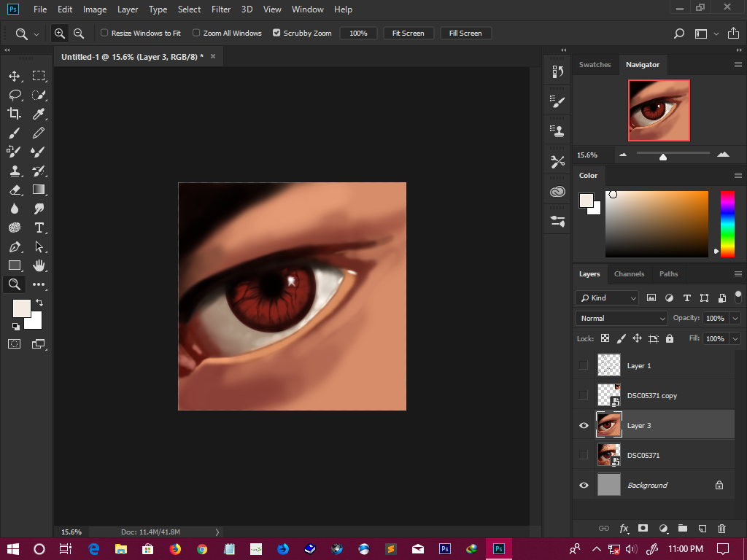Select the Horizontal Type tool
Screen dimensions: 747x560
pos(39,227)
